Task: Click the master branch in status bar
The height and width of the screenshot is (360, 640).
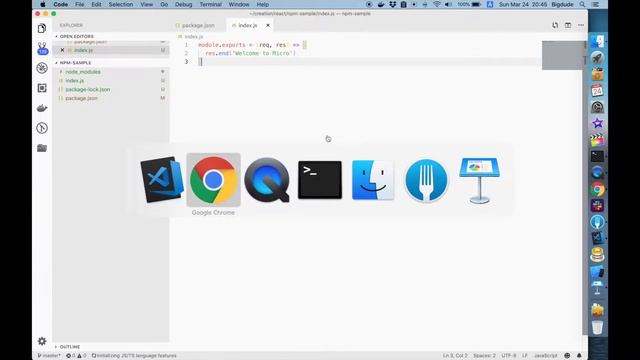Action: (49, 356)
